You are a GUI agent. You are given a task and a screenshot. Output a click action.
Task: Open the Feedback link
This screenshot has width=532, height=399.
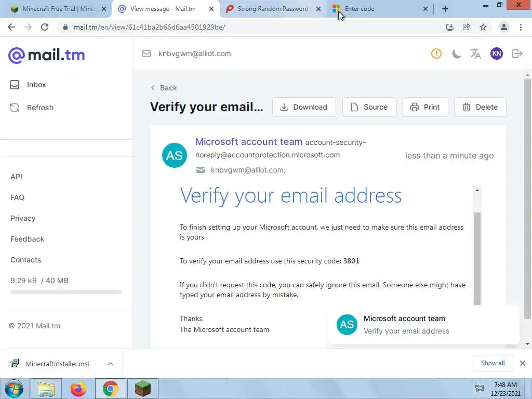tap(27, 239)
